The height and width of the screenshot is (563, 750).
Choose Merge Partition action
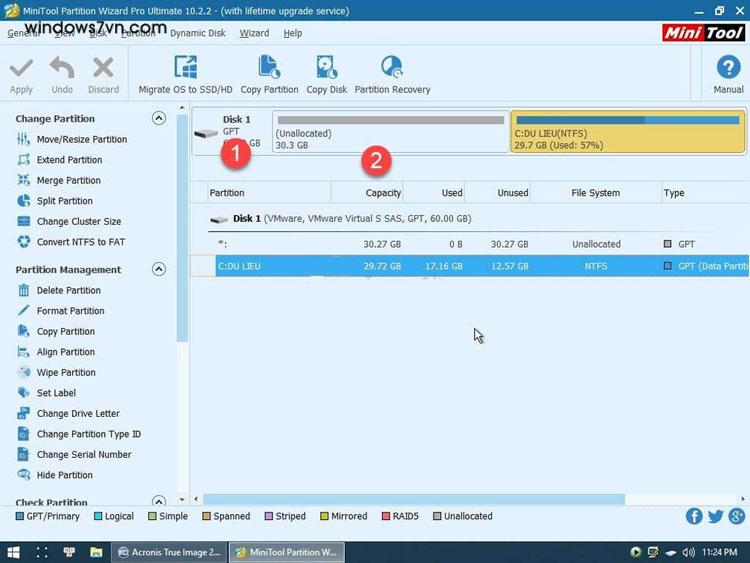point(69,180)
